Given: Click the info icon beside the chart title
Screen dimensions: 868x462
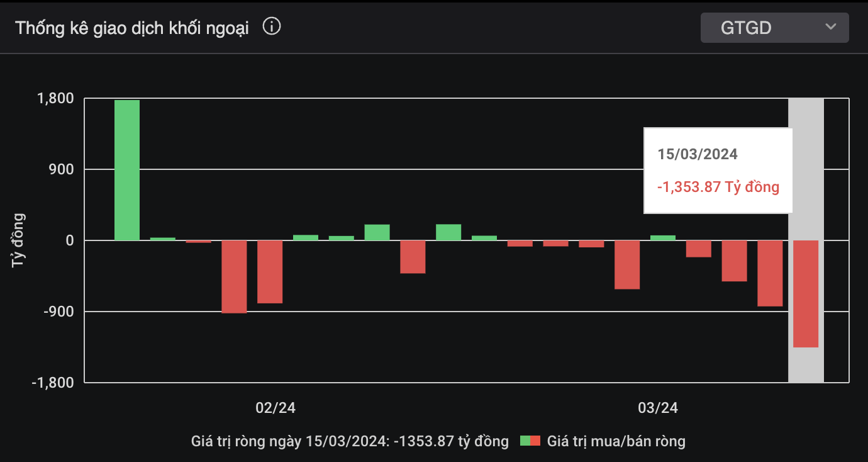Looking at the screenshot, I should [x=272, y=27].
